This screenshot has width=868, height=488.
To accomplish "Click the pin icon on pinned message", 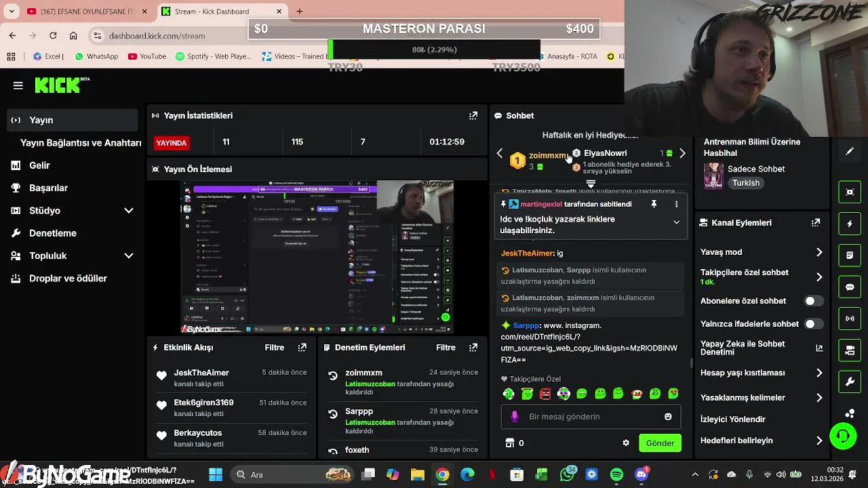I will pyautogui.click(x=654, y=204).
